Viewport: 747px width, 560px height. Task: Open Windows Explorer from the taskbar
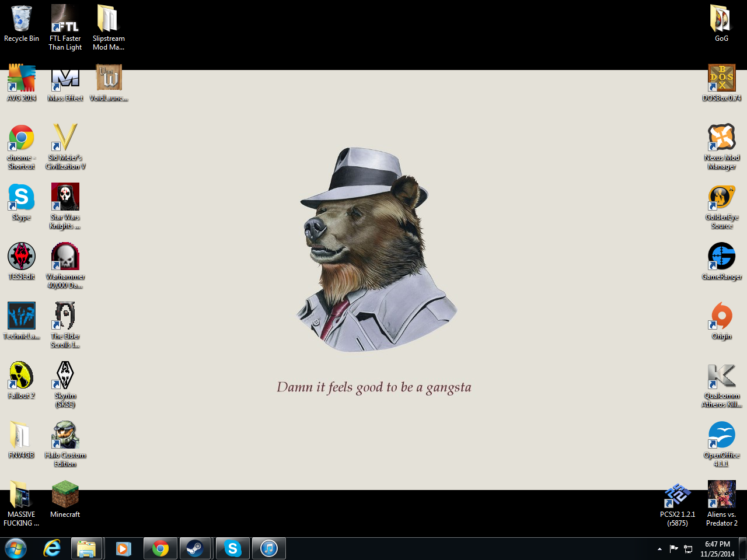pos(86,549)
